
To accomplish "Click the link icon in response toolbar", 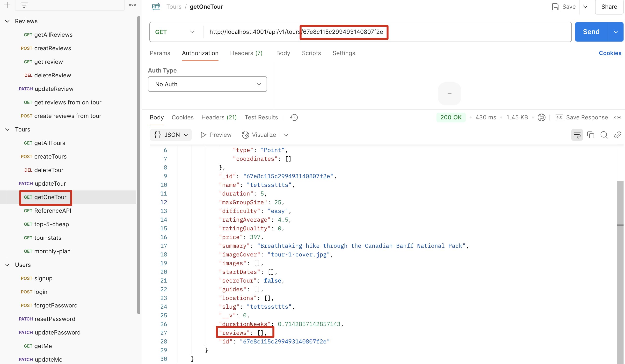I will click(617, 135).
